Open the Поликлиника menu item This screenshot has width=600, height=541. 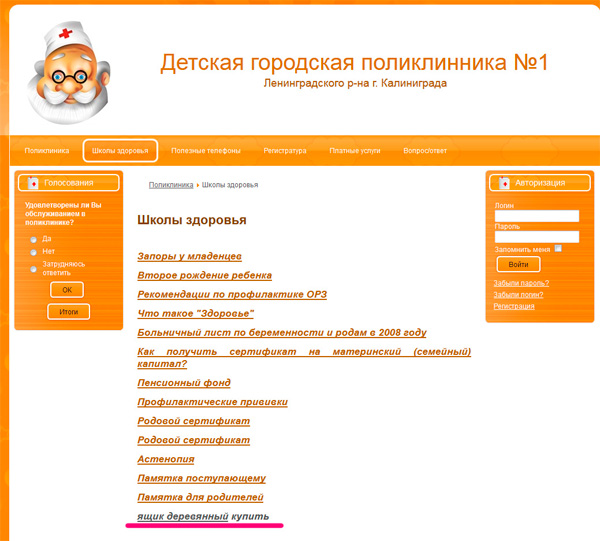tap(47, 151)
